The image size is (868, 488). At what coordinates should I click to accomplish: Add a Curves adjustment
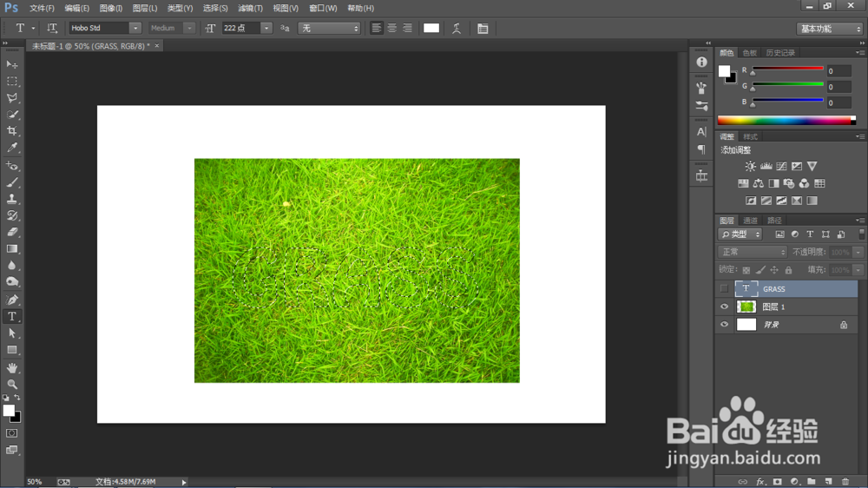coord(781,166)
